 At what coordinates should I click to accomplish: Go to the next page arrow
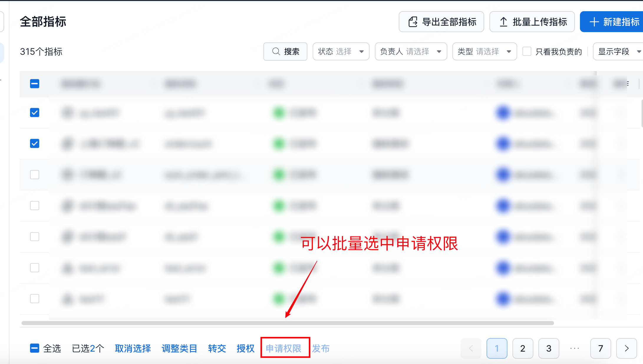click(626, 348)
